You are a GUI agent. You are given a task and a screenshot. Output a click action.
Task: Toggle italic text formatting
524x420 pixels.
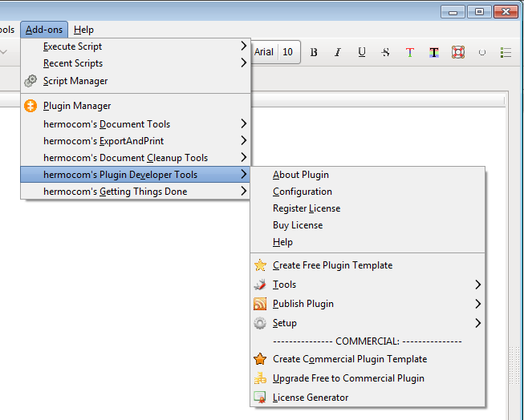click(338, 52)
